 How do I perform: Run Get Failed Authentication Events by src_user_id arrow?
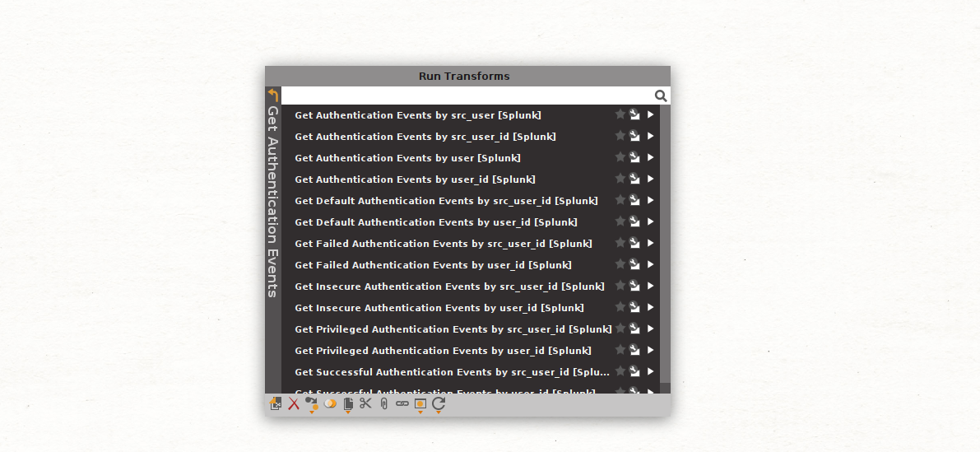(x=651, y=243)
